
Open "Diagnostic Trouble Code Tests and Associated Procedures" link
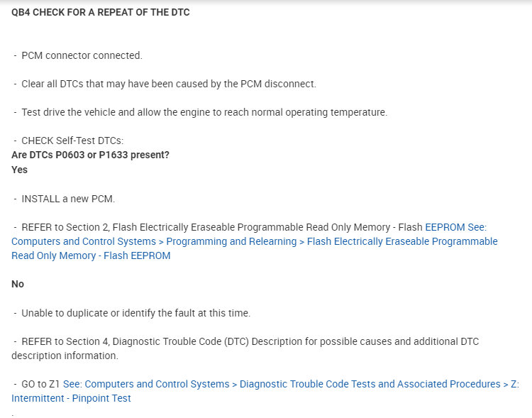point(370,384)
